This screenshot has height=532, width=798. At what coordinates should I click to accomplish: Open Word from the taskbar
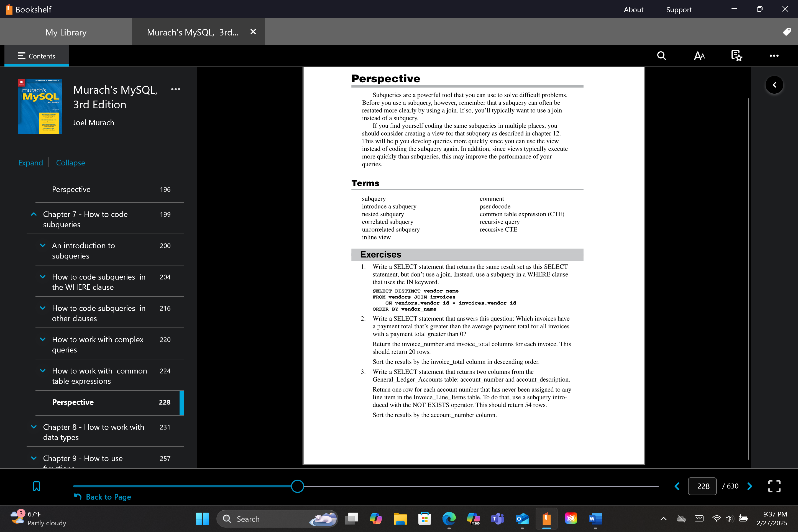tap(595, 519)
